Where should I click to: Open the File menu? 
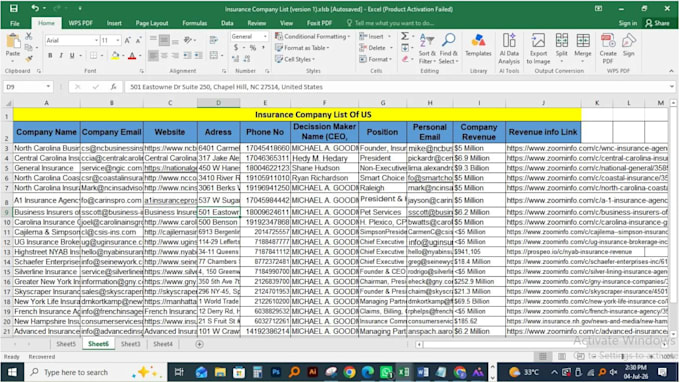pos(15,23)
